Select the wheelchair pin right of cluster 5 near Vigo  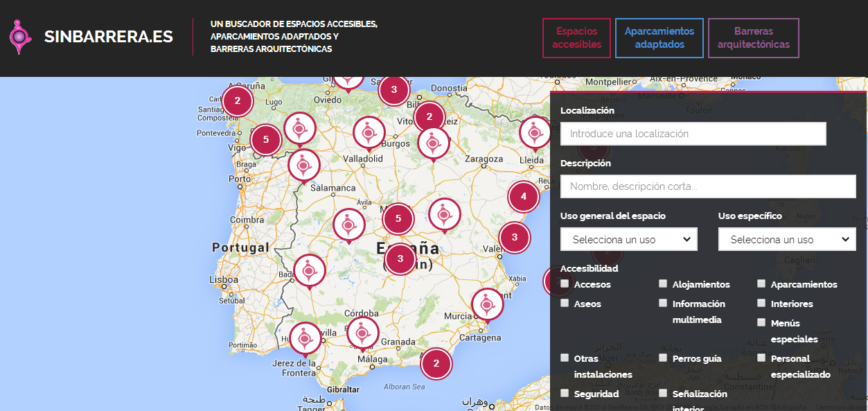[x=300, y=130]
